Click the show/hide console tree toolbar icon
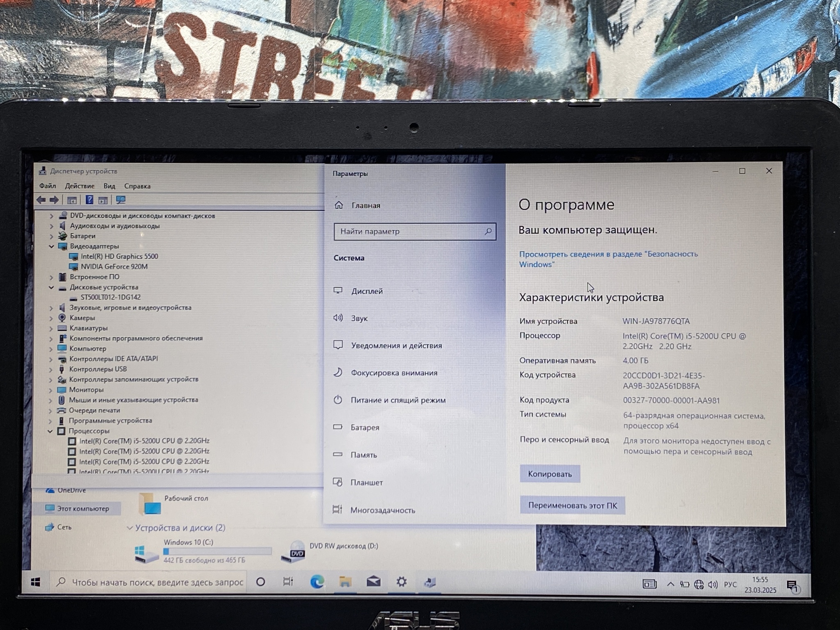Screen dimensions: 840x630 pos(72,200)
